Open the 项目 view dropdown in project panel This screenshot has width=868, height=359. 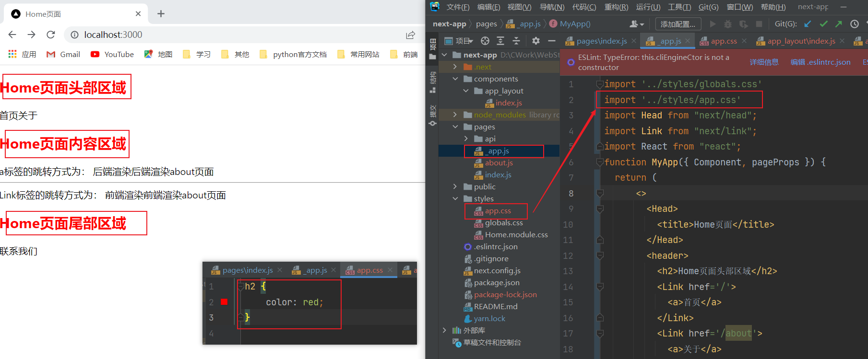pyautogui.click(x=459, y=41)
